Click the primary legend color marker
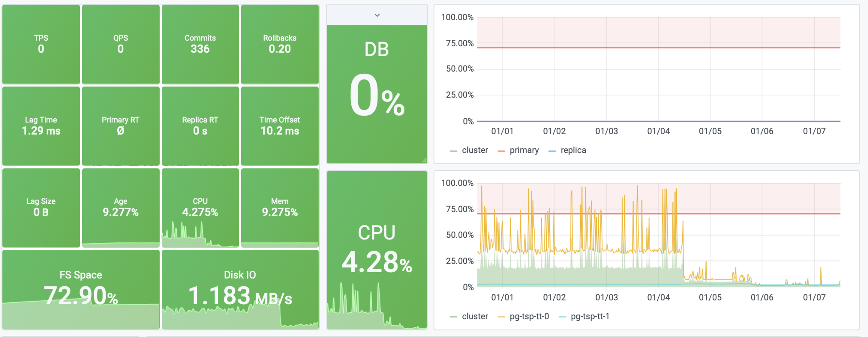868x337 pixels. click(x=501, y=151)
